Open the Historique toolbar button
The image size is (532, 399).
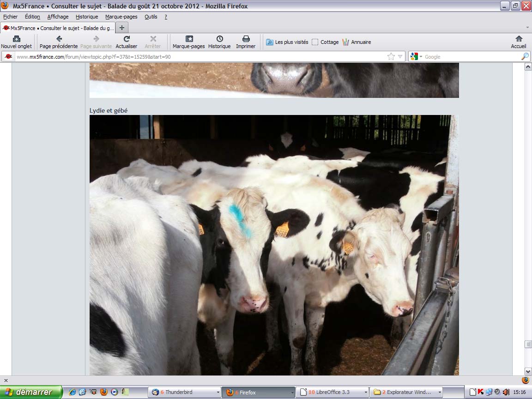click(219, 42)
